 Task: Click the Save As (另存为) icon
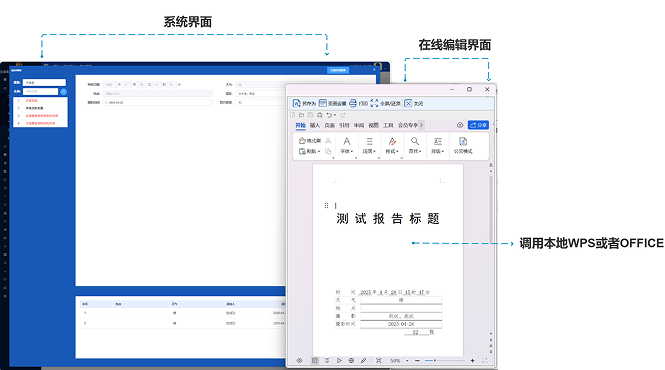click(x=297, y=103)
